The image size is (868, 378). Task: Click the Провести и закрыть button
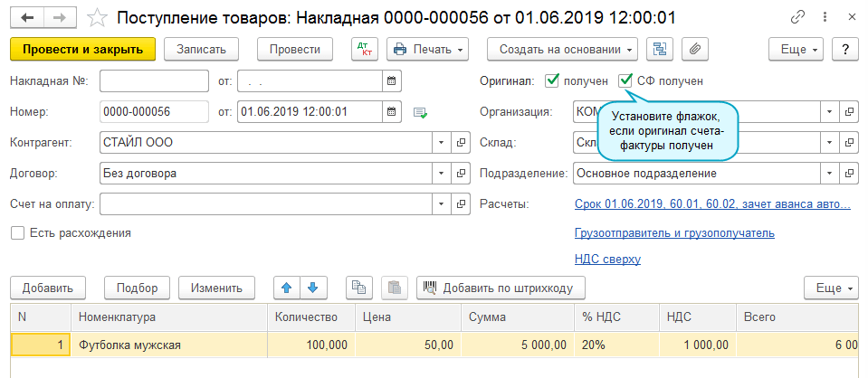coord(83,49)
